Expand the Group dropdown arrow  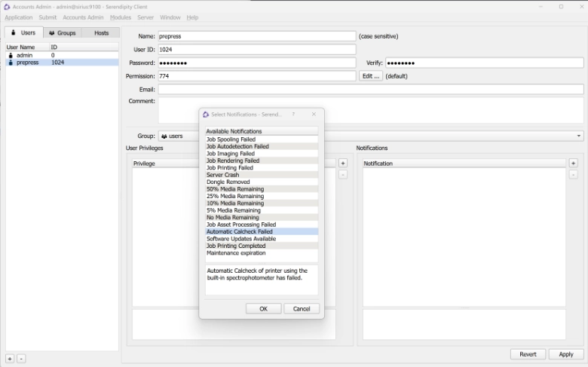579,136
